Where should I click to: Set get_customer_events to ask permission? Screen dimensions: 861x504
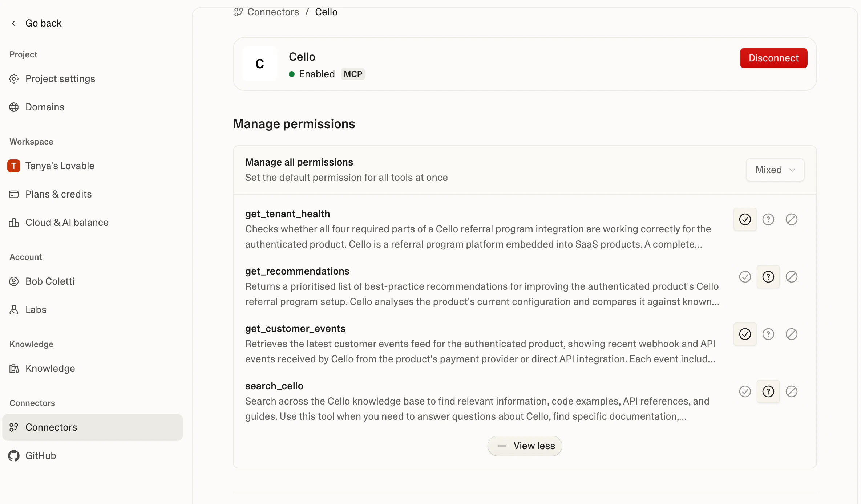point(768,334)
